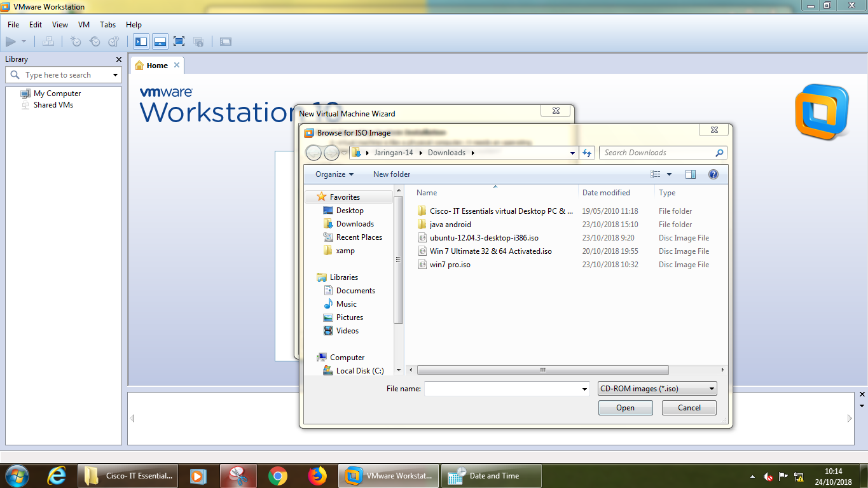Click the Forward navigation arrow in browse dialog
This screenshot has width=868, height=488.
pos(331,153)
